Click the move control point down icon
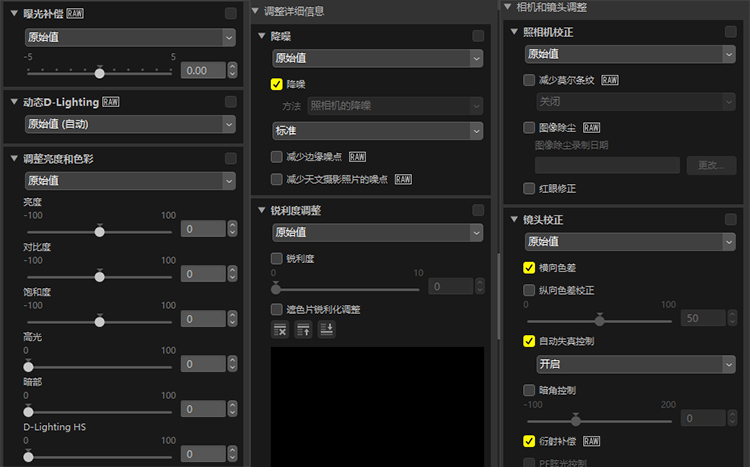Screen dimensions: 750x467 (x=327, y=330)
